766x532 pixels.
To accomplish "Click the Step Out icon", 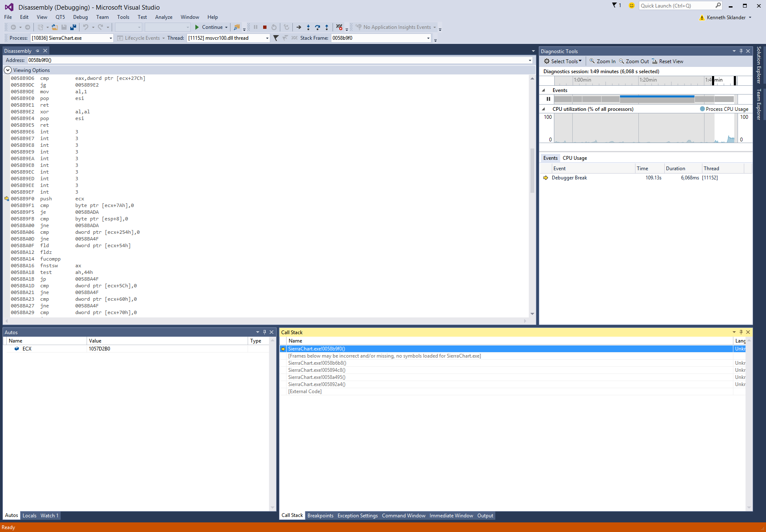I will click(x=327, y=27).
